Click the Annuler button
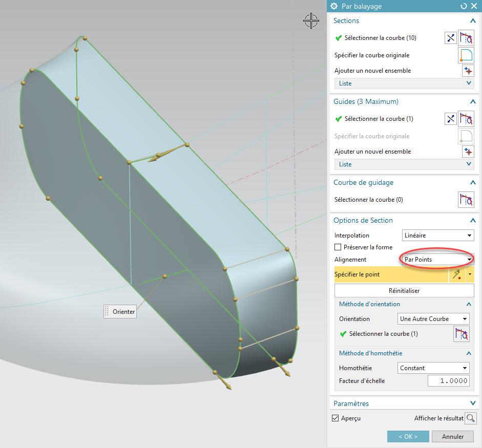 (x=452, y=437)
